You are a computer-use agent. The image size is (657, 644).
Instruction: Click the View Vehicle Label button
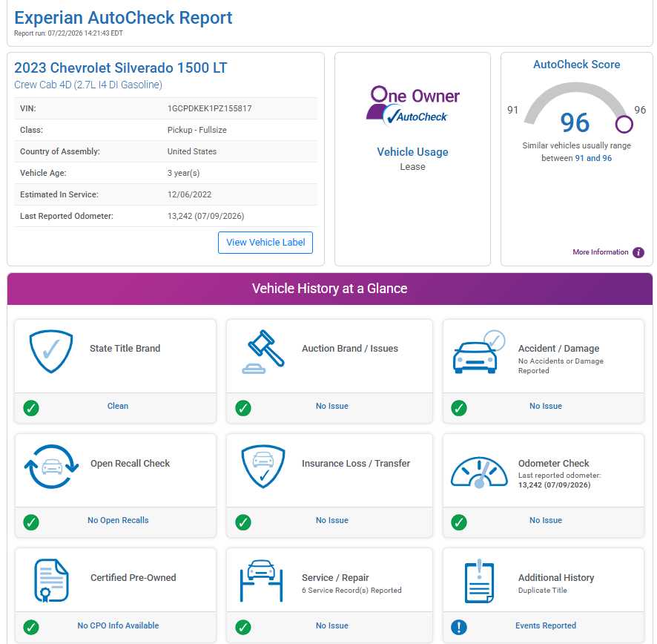click(265, 243)
